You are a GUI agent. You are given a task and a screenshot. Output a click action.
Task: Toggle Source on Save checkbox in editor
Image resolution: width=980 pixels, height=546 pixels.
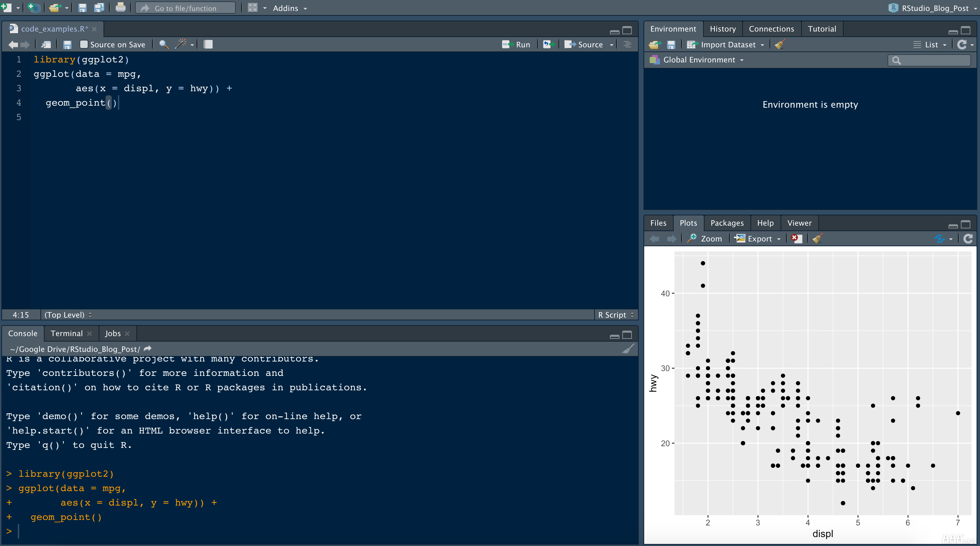pyautogui.click(x=83, y=44)
